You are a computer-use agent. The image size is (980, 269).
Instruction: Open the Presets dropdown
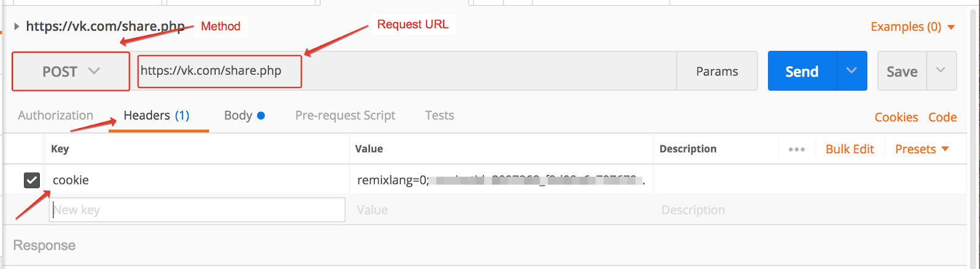click(921, 150)
